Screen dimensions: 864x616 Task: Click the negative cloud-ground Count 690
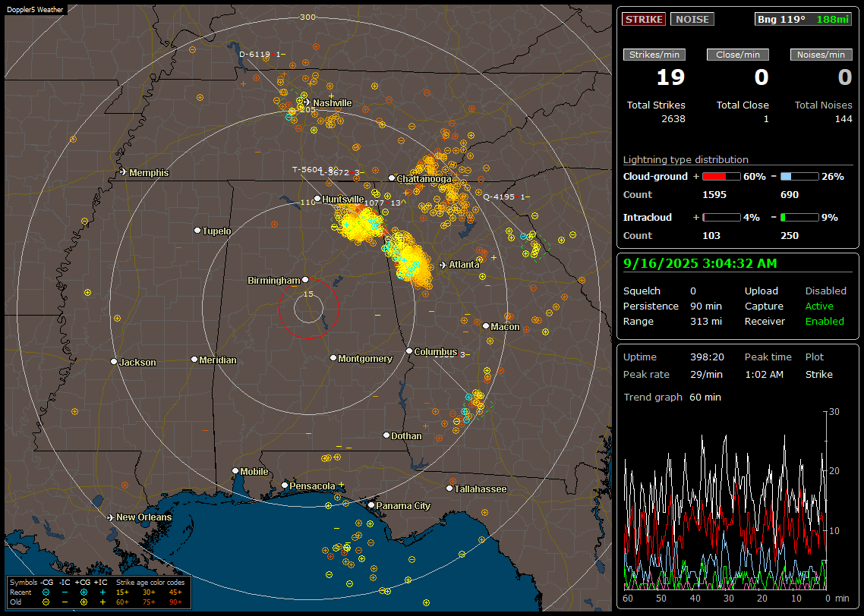coord(789,195)
